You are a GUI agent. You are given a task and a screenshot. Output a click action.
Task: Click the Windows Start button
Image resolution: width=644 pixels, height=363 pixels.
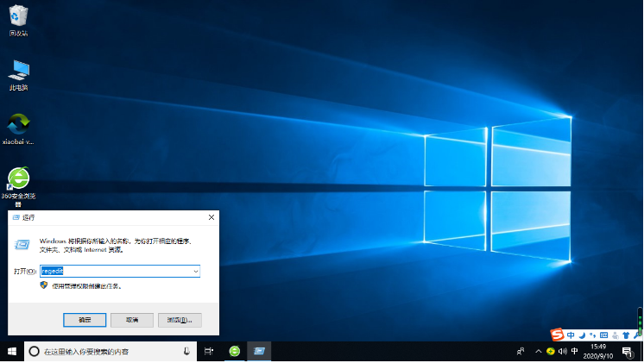coord(12,352)
